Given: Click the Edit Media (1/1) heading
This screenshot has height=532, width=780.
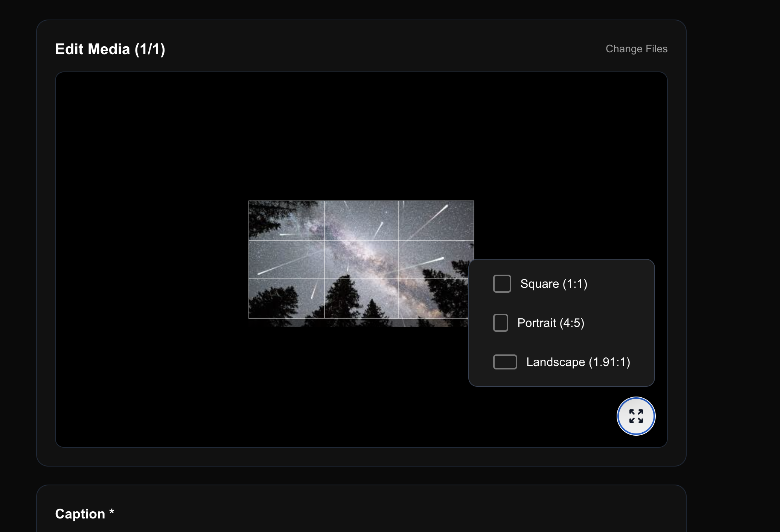Looking at the screenshot, I should coord(110,49).
